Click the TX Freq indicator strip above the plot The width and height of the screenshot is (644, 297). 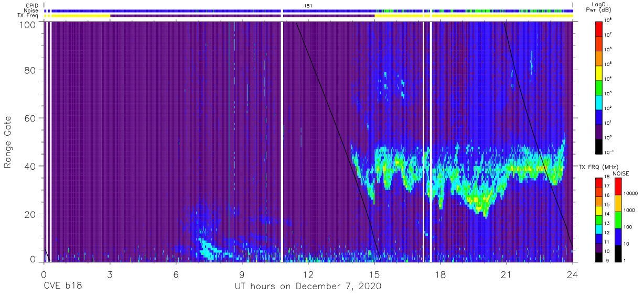click(308, 16)
